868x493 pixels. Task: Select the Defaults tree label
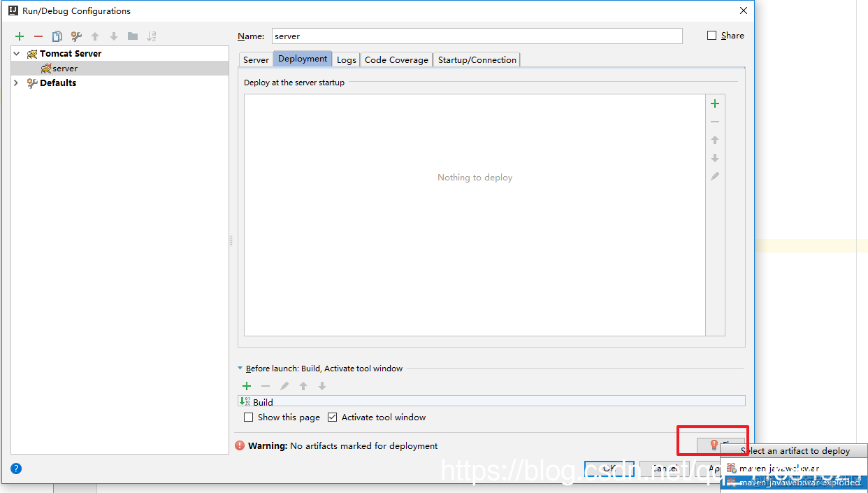pos(58,83)
